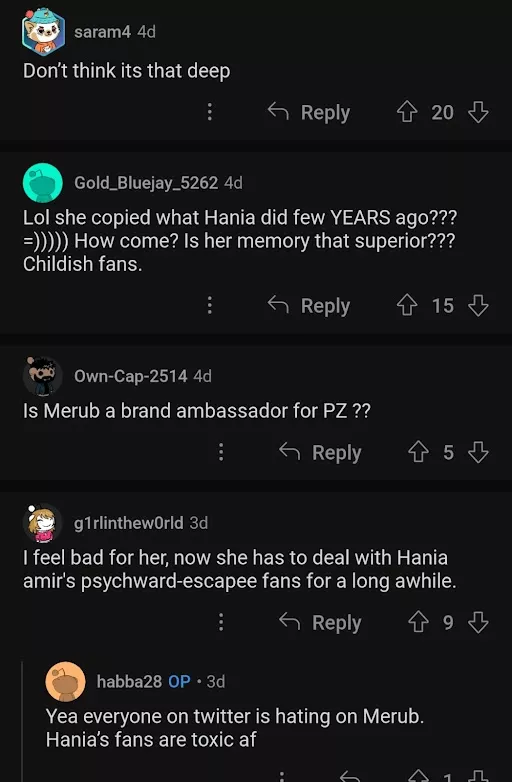Downvote Own-Cap-2514's comment about PZ

click(x=478, y=452)
